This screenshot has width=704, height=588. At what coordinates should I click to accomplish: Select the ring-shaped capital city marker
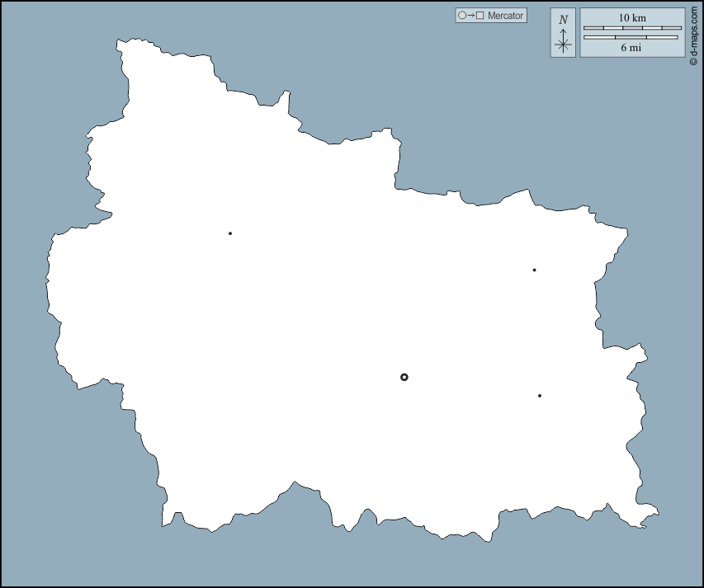404,377
